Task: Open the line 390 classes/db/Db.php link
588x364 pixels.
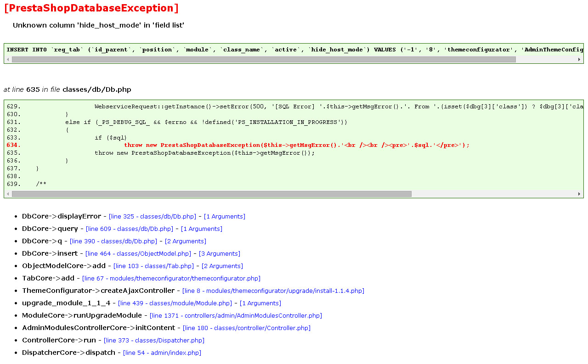Action: (113, 241)
